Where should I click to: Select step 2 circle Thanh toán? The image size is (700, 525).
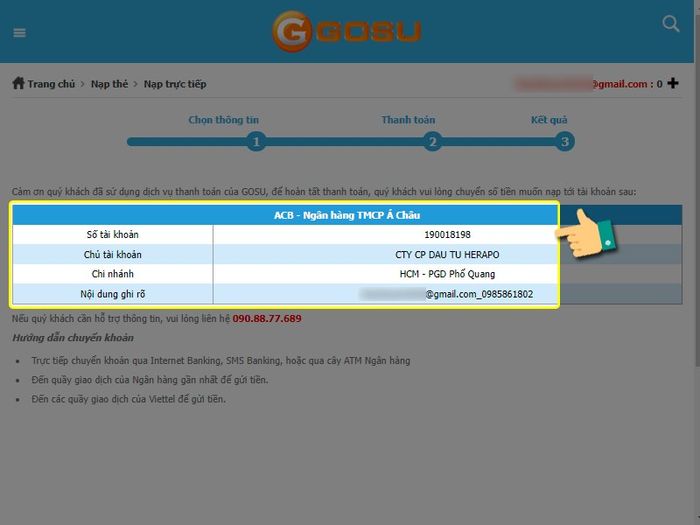[x=432, y=142]
